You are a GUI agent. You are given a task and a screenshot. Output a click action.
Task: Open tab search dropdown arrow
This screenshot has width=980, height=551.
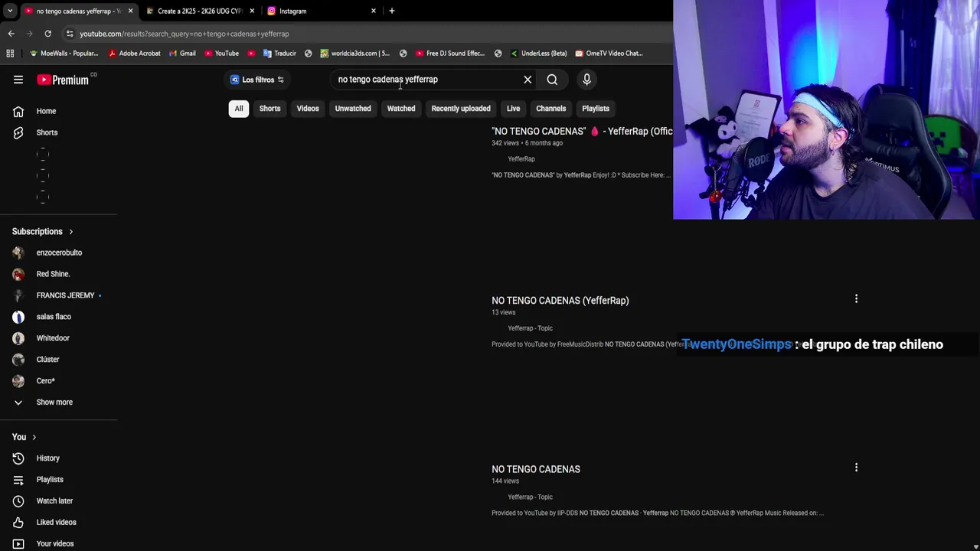point(9,11)
